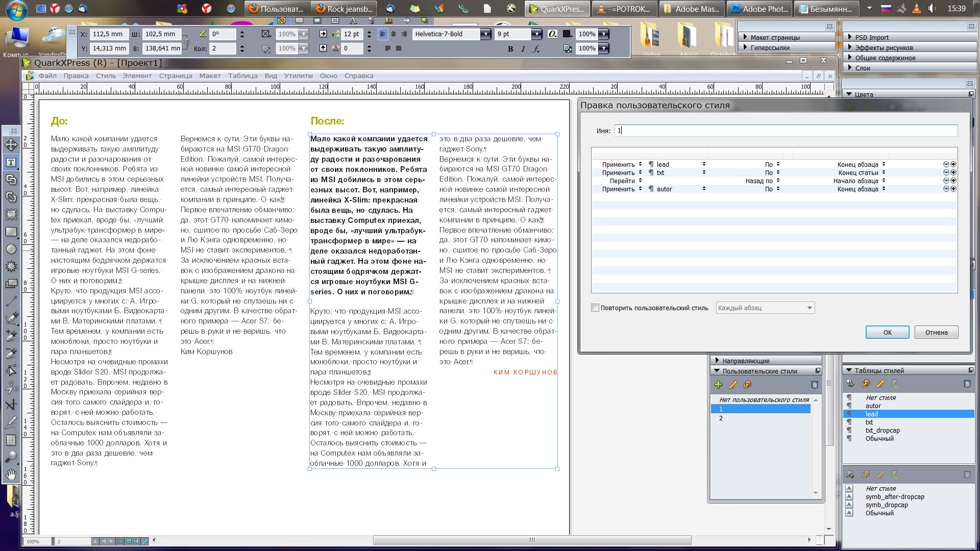
Task: Delete the paragraph style sheet with the trash icon
Action: click(x=967, y=384)
